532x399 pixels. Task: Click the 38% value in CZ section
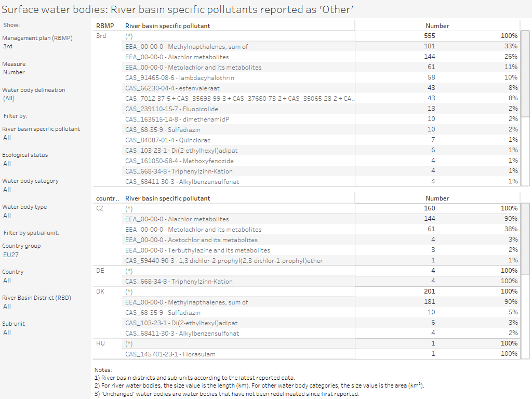511,229
